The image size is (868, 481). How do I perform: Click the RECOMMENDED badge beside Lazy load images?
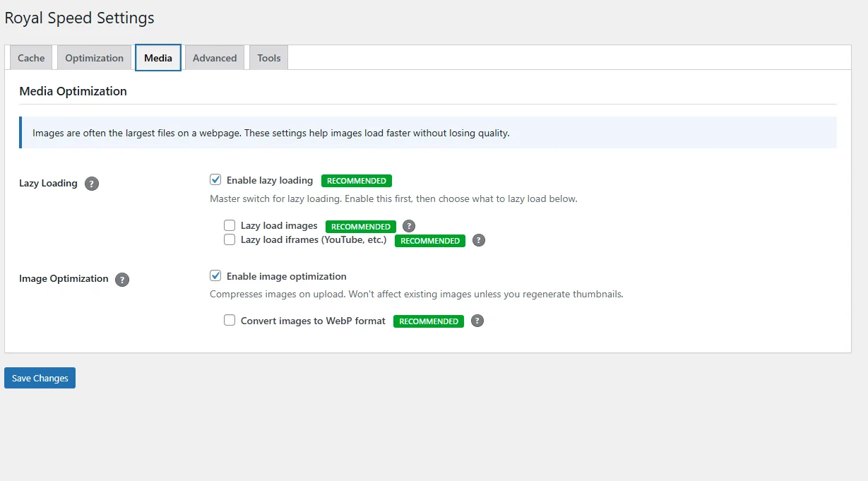pyautogui.click(x=361, y=226)
